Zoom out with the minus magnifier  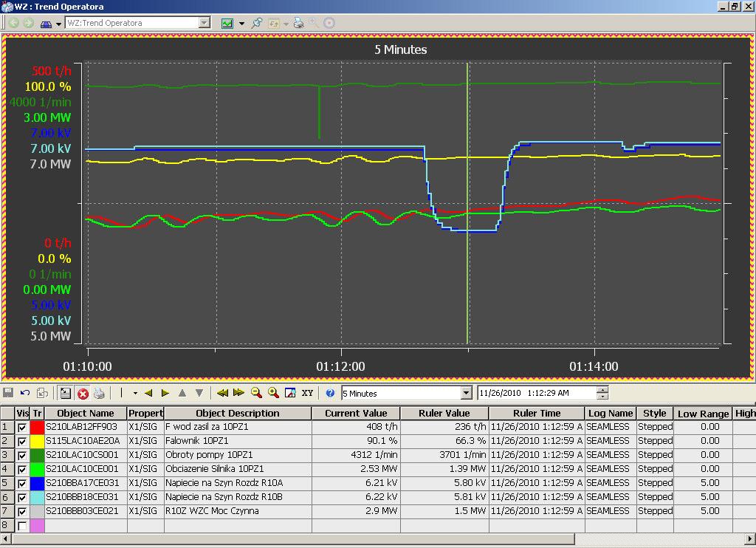[256, 393]
